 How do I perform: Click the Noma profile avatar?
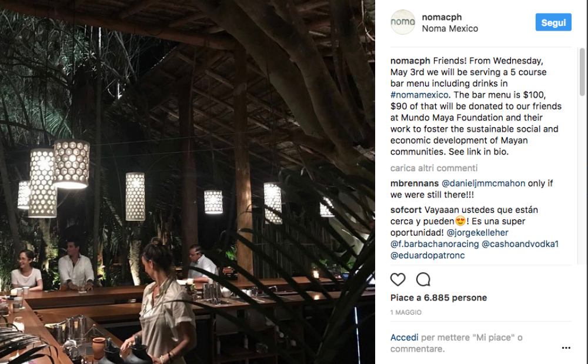(403, 22)
